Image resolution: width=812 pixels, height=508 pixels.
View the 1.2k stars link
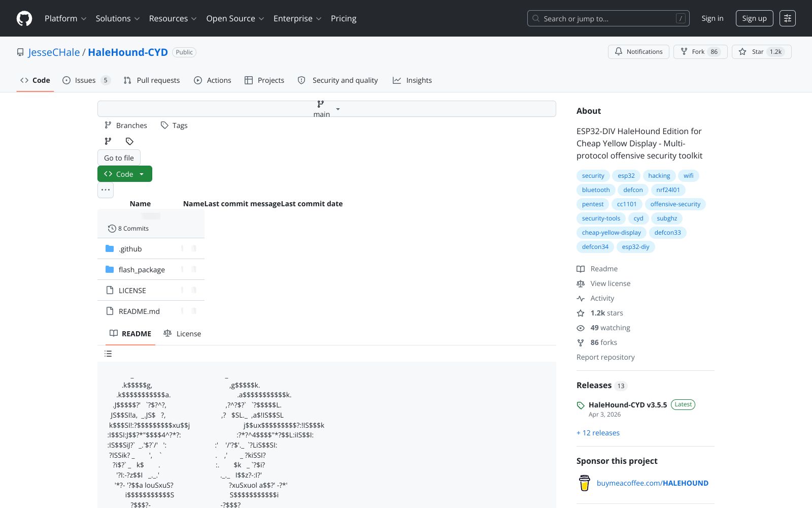point(600,313)
